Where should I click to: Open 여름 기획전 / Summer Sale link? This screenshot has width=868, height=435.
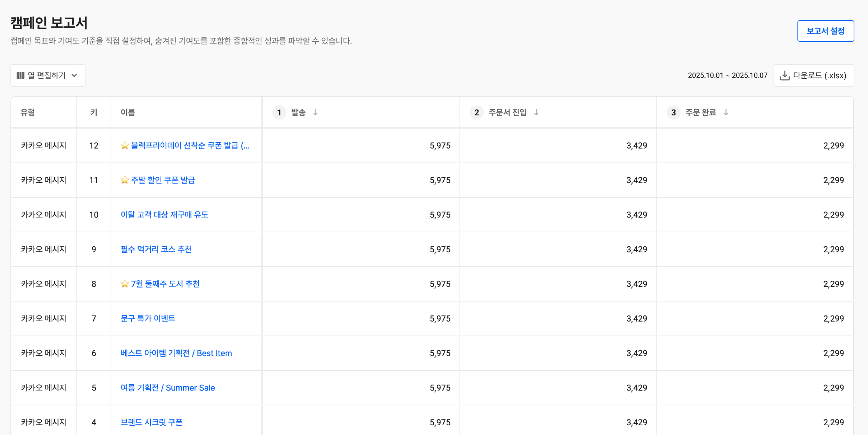point(168,388)
